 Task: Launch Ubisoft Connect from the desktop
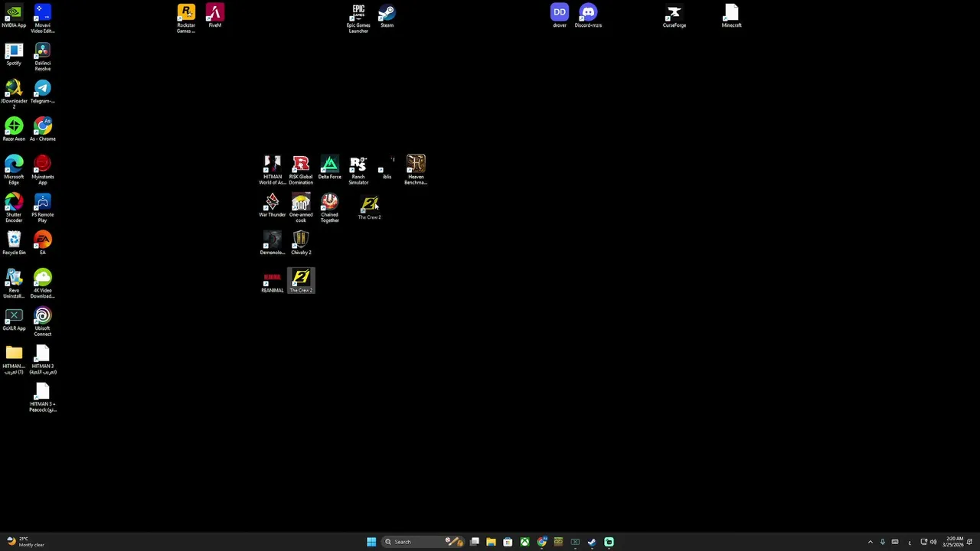[42, 321]
